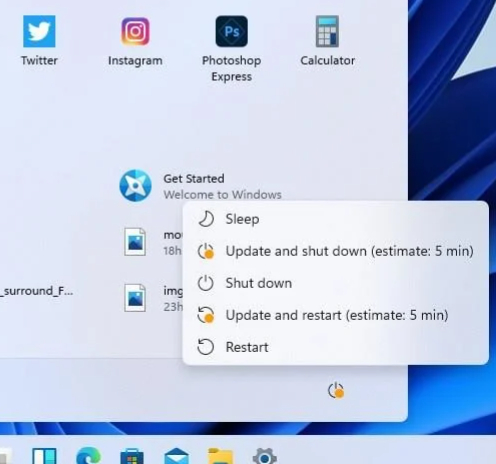Screen dimensions: 496x464
Task: Open the Get Started recommendation
Action: [200, 186]
